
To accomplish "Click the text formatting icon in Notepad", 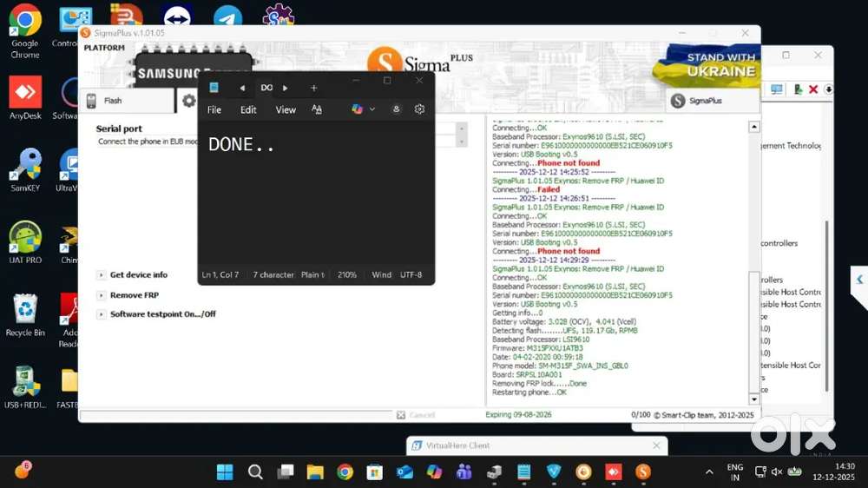I will 317,109.
